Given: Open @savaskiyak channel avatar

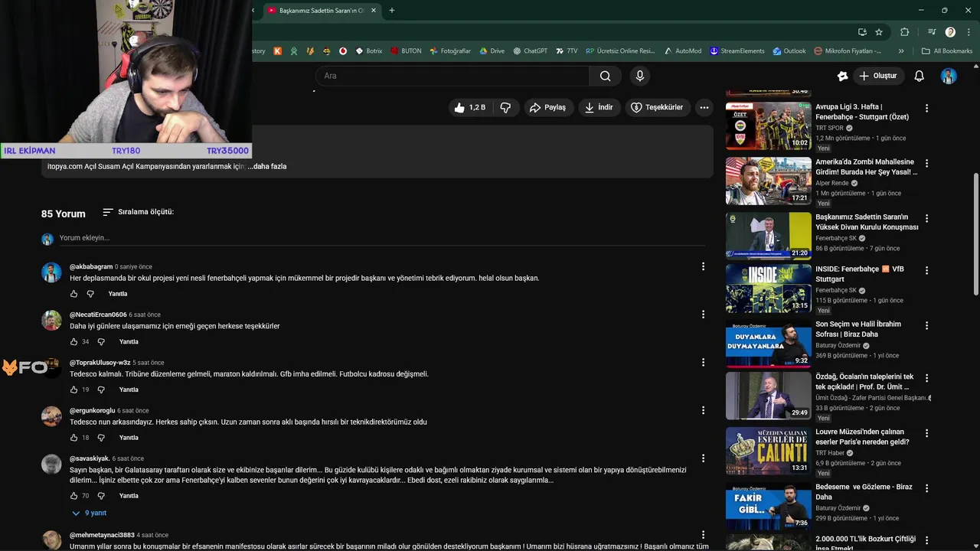Looking at the screenshot, I should pos(51,464).
